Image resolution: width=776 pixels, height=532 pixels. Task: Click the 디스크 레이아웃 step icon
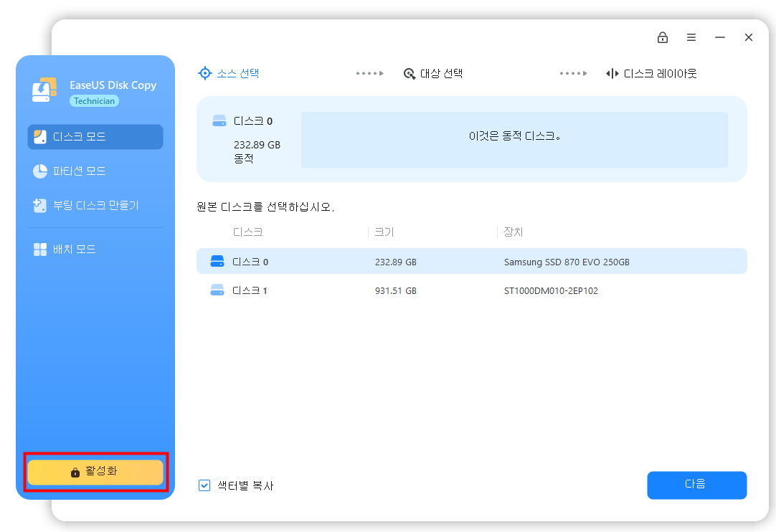613,73
